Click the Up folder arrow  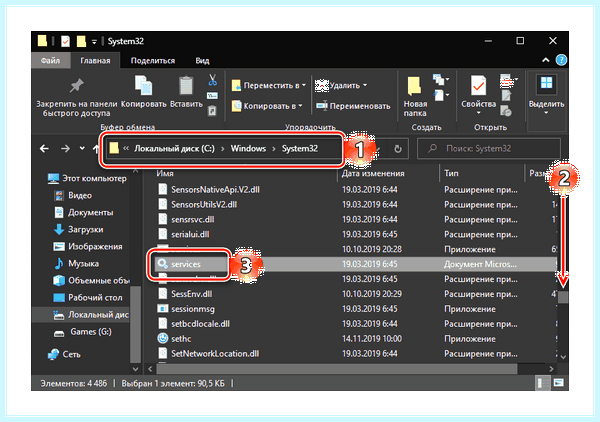pyautogui.click(x=96, y=148)
